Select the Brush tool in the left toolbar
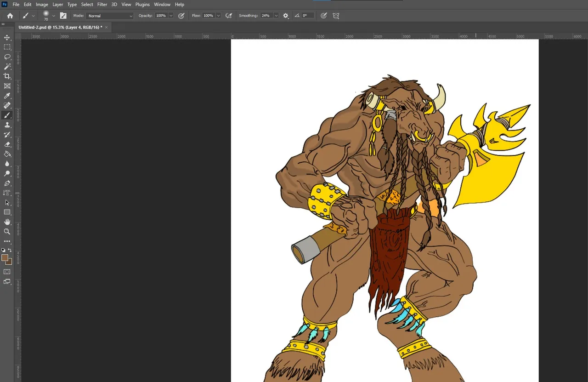The image size is (588, 382). coord(7,115)
